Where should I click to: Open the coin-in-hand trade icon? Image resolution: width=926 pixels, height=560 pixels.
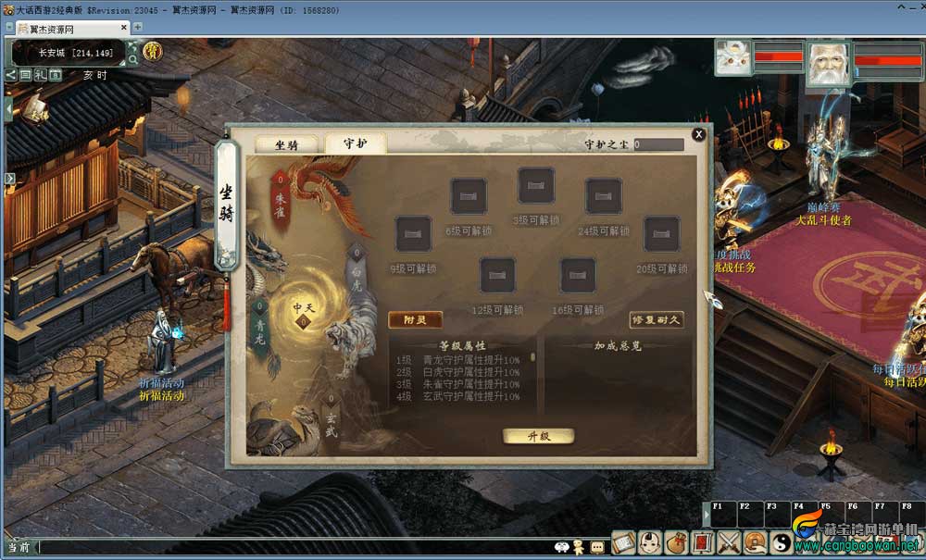[756, 542]
